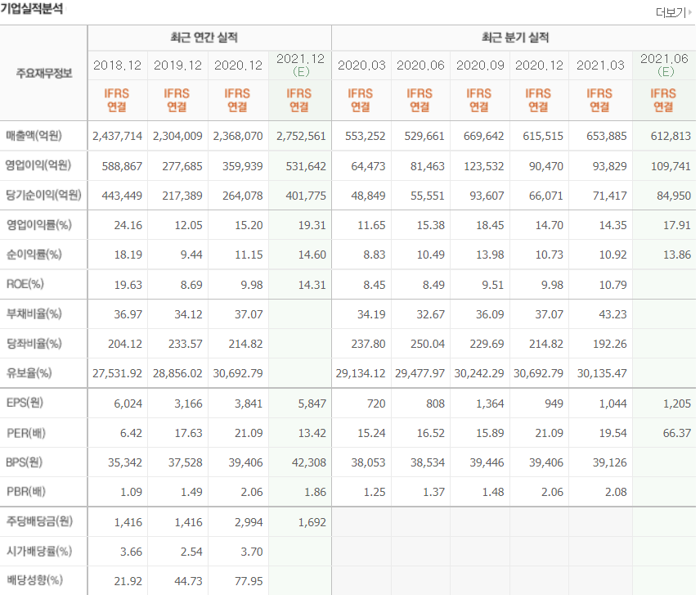Select the 2018.12 annual column header
Viewport: 700px width, 595px height.
pyautogui.click(x=118, y=65)
